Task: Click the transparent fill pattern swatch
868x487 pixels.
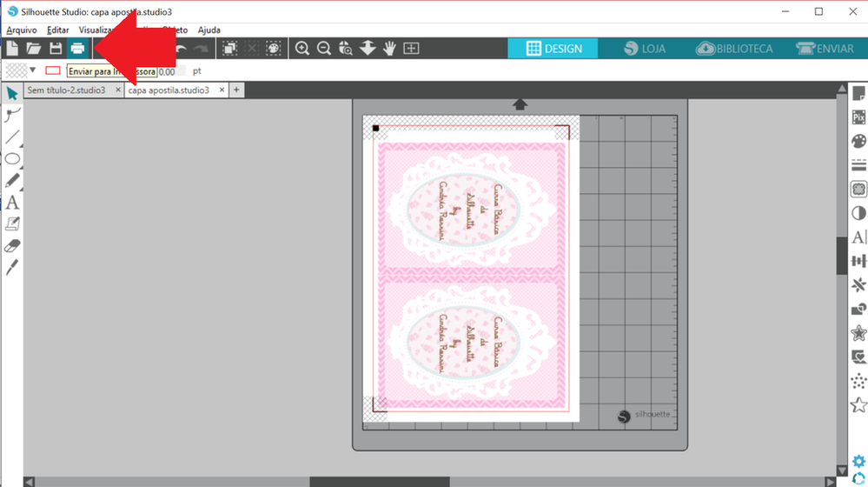Action: coord(16,70)
